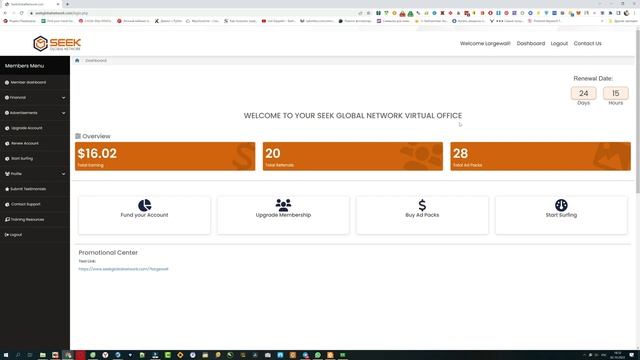Click the $16.02 Total Earning card
Viewport: 640px width, 360px height.
(165, 156)
